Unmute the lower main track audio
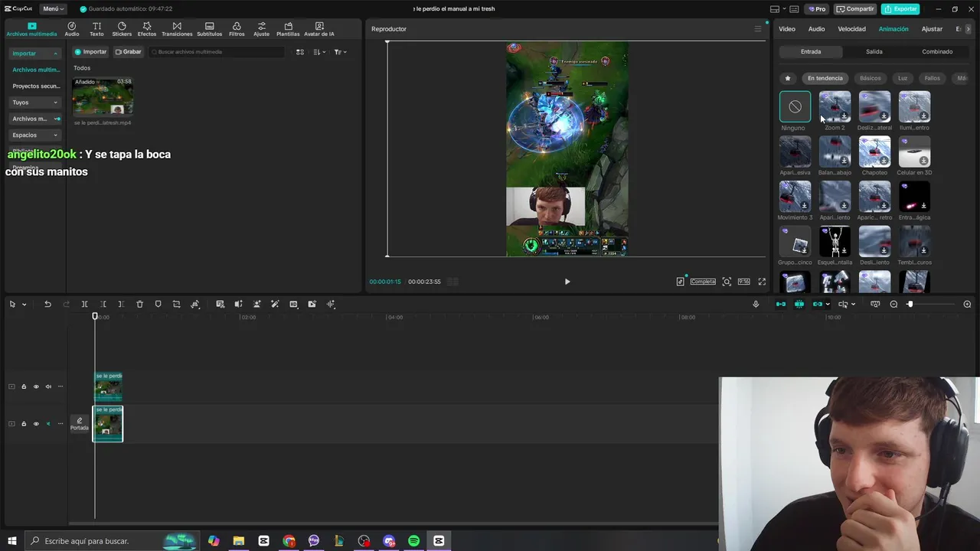 [x=48, y=424]
